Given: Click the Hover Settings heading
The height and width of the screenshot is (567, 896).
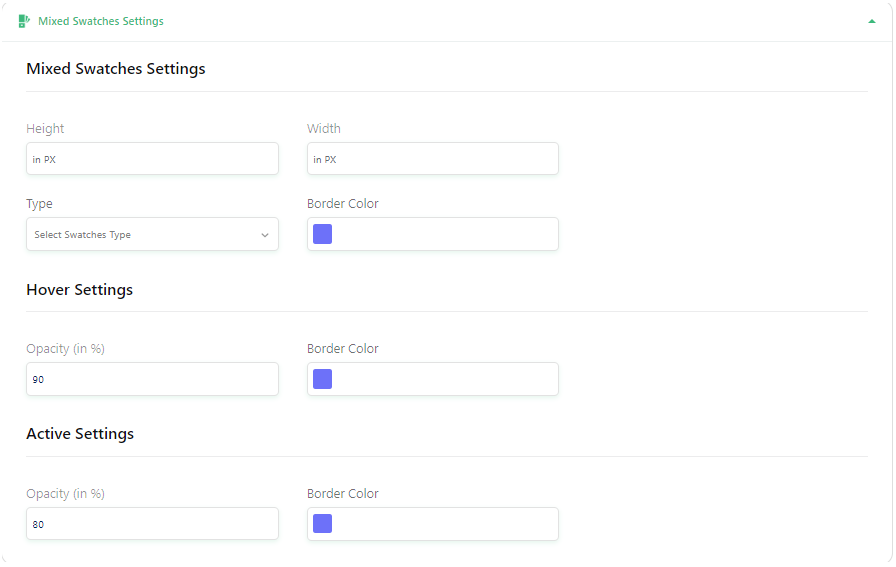Looking at the screenshot, I should [x=79, y=290].
